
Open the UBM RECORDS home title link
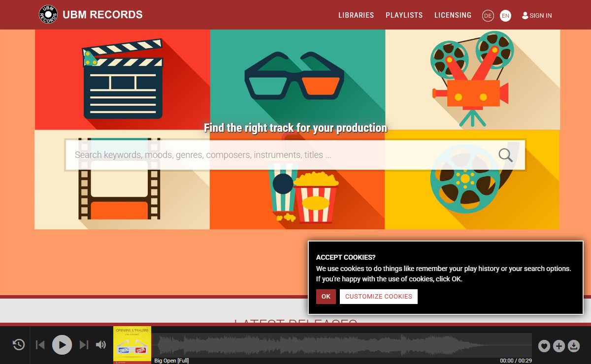[102, 15]
